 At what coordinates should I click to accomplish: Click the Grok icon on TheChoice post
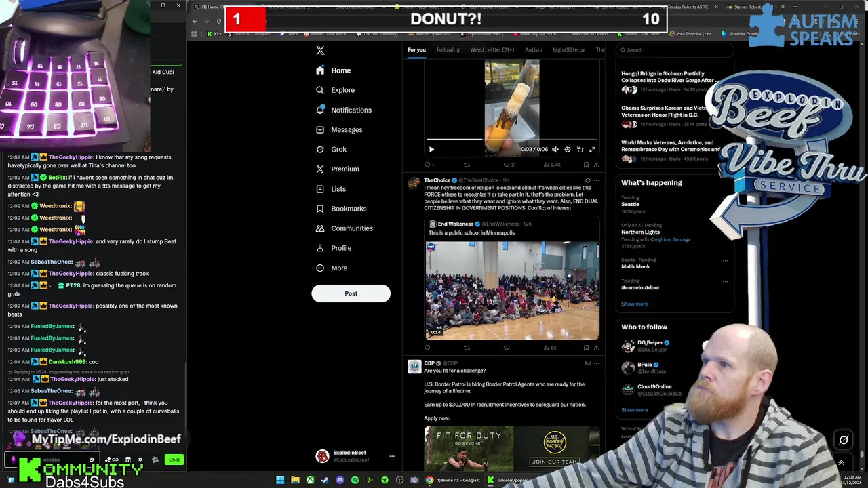point(587,180)
